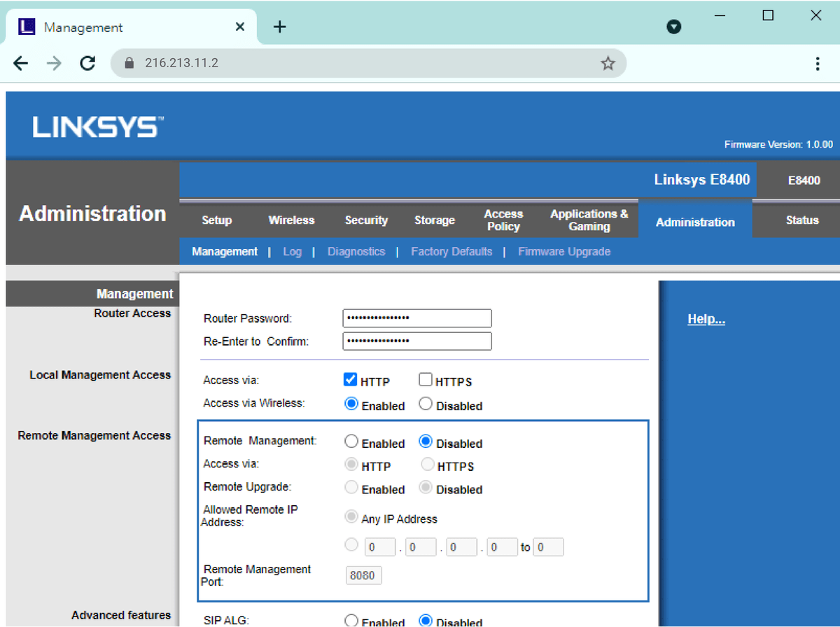The width and height of the screenshot is (840, 627).
Task: Click the padlock site info icon
Action: point(128,64)
